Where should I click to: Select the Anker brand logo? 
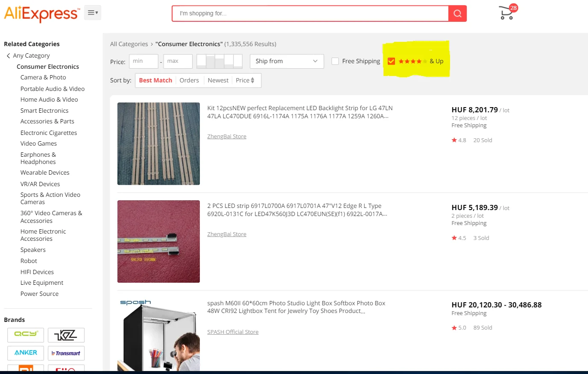(x=26, y=353)
